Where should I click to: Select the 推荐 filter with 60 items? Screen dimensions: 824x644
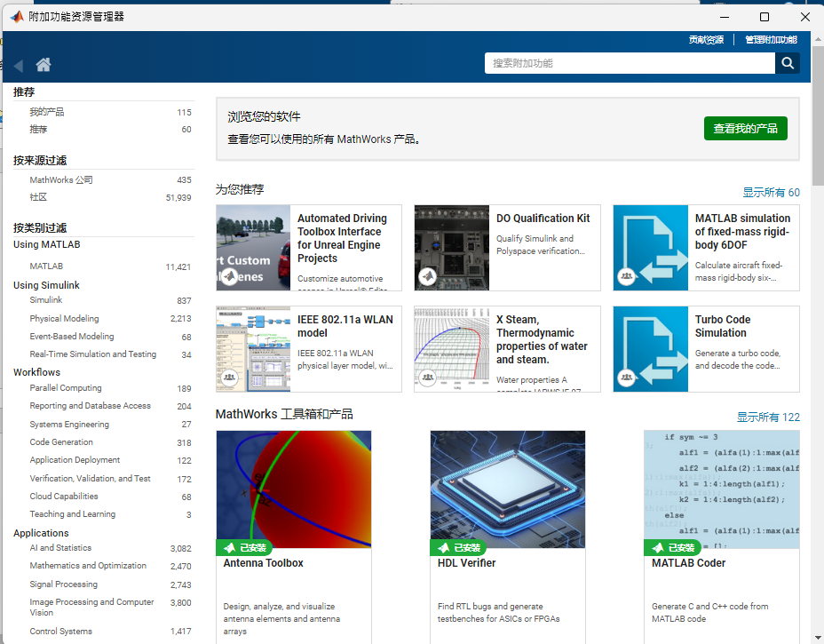pyautogui.click(x=38, y=130)
